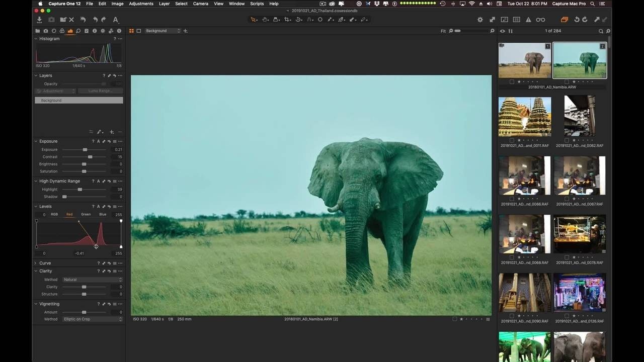
Task: Collapse the High Dynamic Range panel
Action: 36,181
